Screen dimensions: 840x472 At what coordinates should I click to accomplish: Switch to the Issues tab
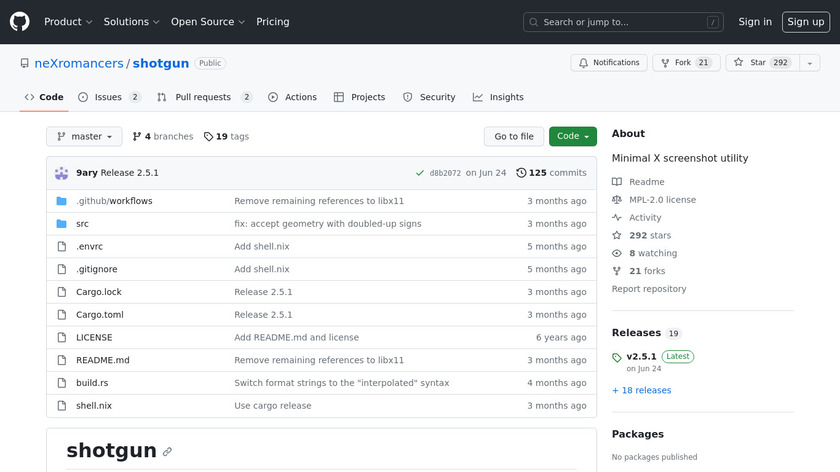click(x=108, y=97)
